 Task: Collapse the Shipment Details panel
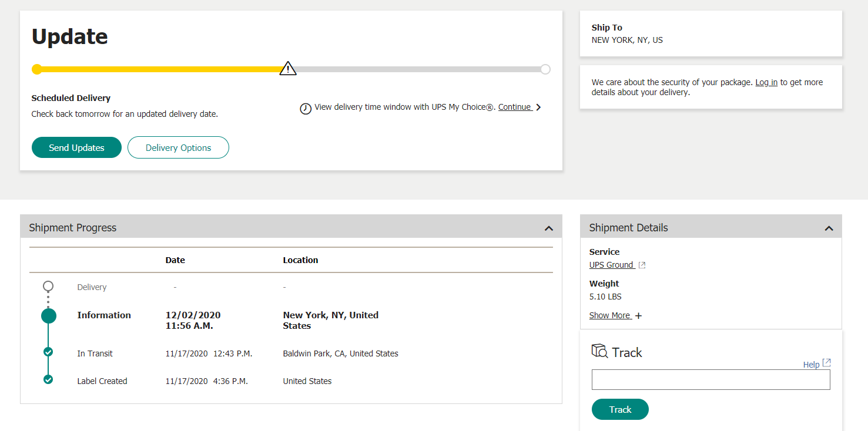click(829, 228)
